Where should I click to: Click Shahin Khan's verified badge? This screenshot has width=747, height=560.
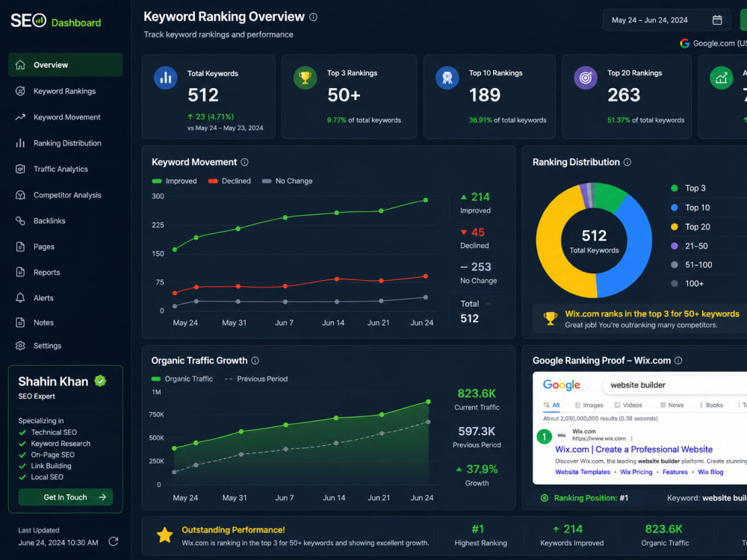point(100,381)
